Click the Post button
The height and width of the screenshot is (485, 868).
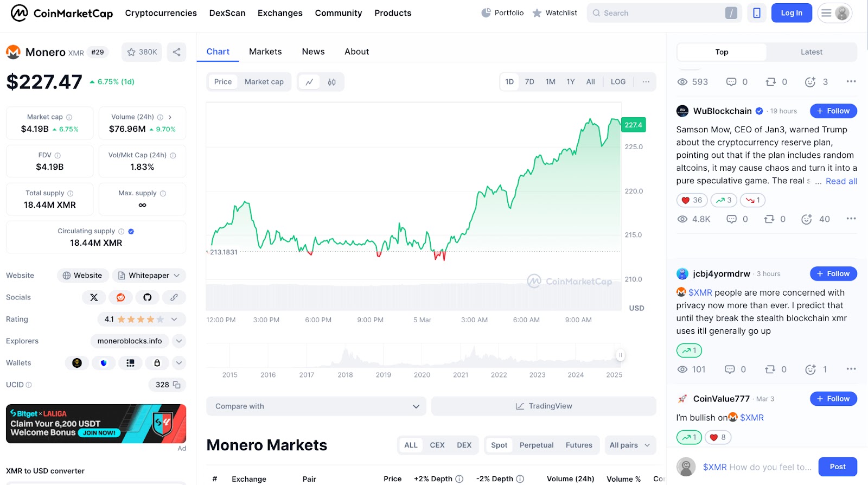[838, 467]
